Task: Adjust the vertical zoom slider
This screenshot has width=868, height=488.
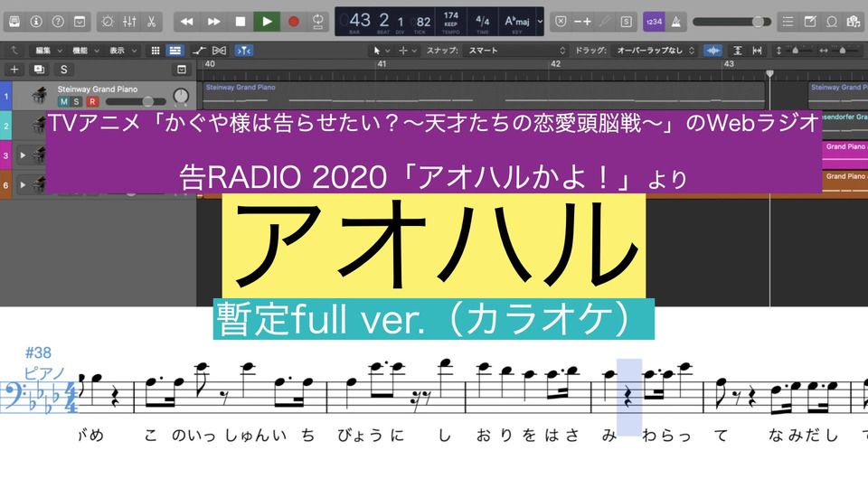Action: coord(795,51)
